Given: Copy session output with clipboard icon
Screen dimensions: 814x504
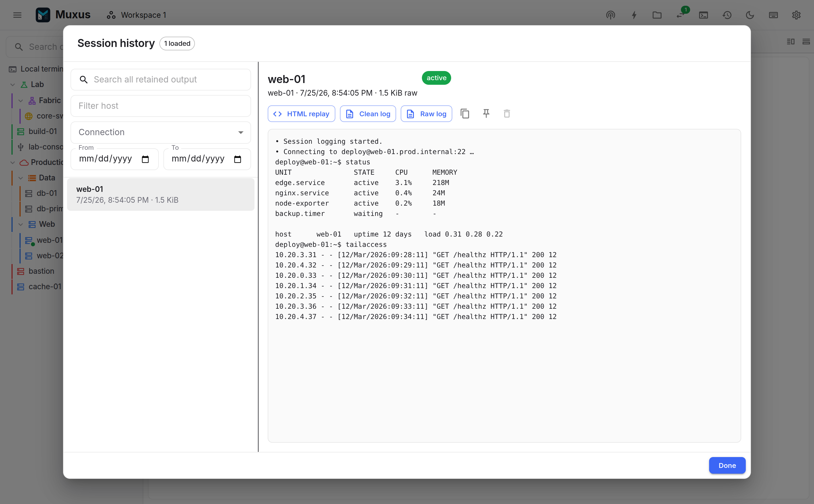Looking at the screenshot, I should [x=465, y=114].
